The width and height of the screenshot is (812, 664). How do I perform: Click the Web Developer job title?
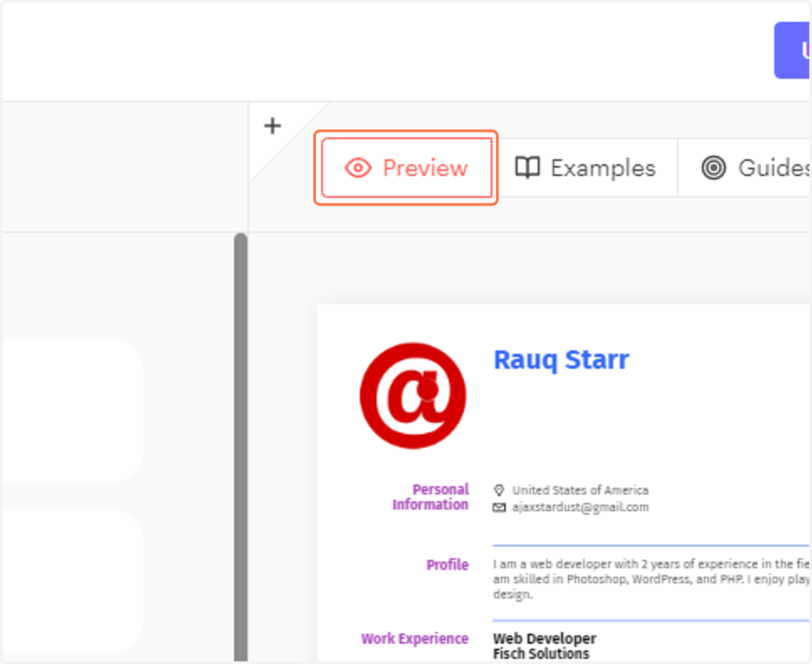click(545, 638)
